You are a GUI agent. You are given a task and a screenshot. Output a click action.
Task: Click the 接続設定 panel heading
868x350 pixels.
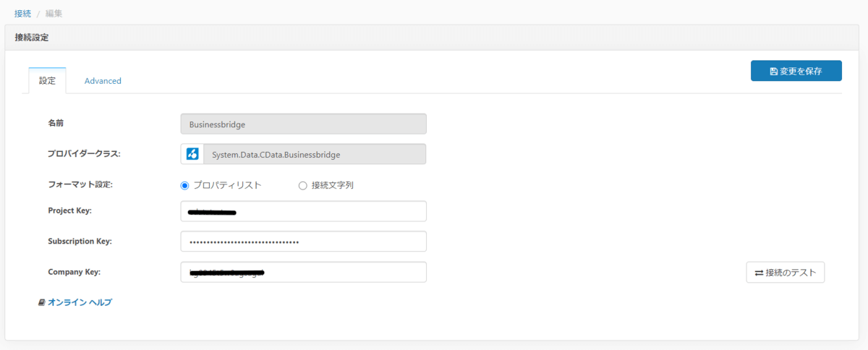pyautogui.click(x=32, y=37)
